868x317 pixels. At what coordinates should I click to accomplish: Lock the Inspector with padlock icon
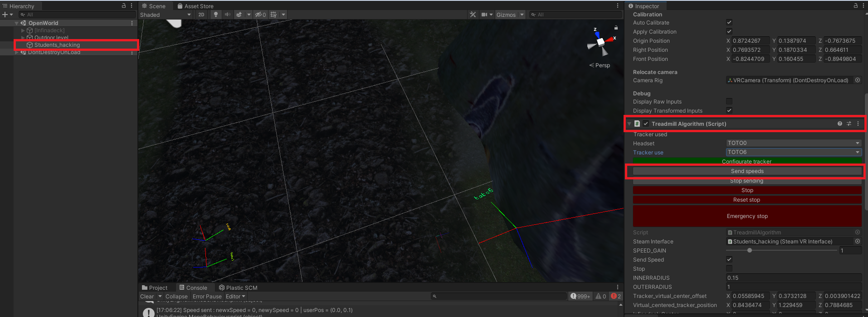tap(856, 6)
